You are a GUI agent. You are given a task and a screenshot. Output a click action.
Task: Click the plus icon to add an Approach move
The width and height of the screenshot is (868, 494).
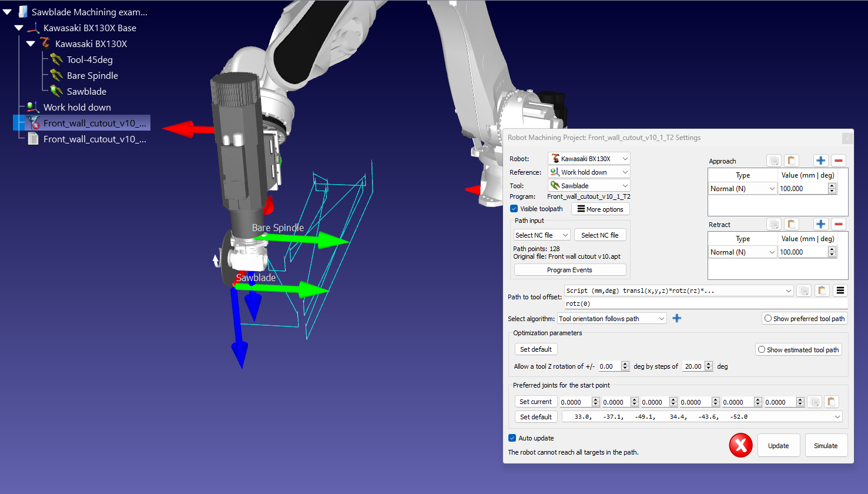coord(820,161)
